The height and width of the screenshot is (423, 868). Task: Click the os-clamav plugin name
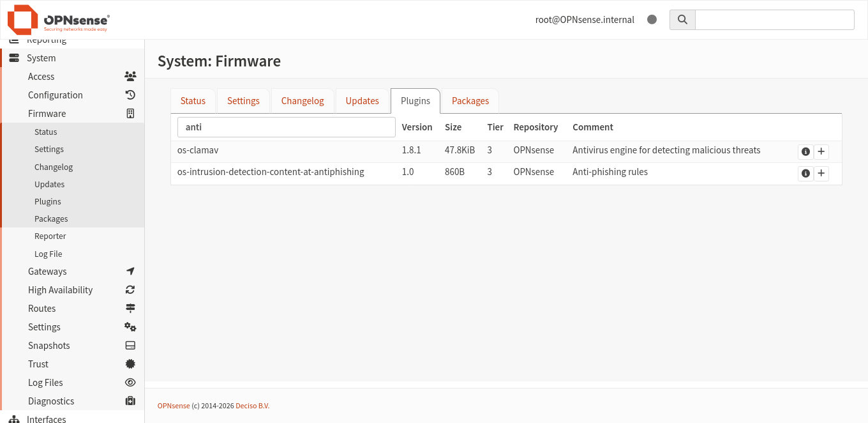pyautogui.click(x=198, y=150)
